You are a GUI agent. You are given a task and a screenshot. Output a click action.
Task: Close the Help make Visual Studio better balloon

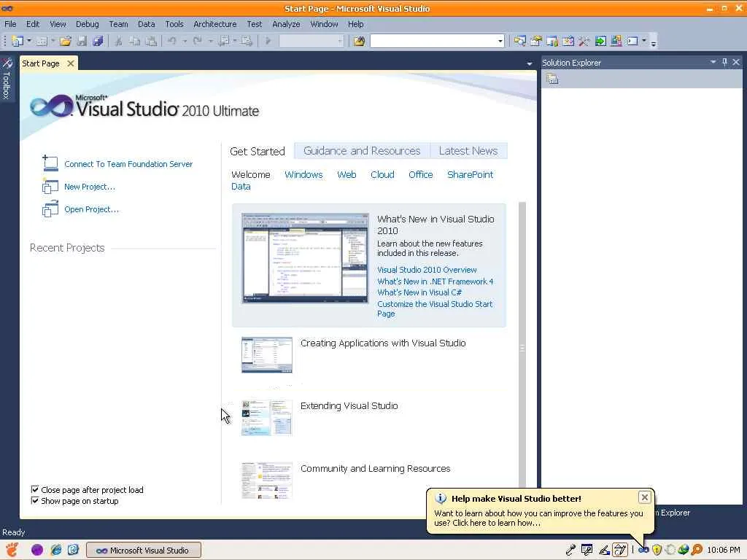click(x=645, y=497)
